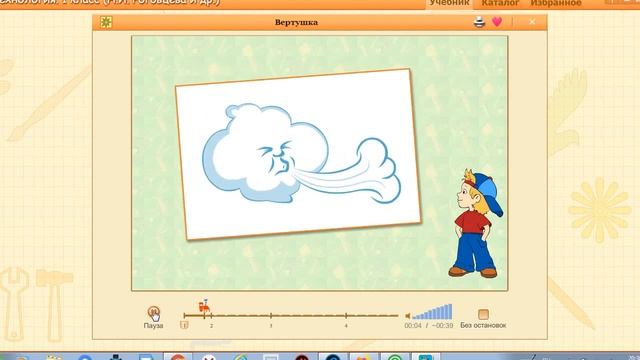Open the Учебник tab

pyautogui.click(x=449, y=3)
